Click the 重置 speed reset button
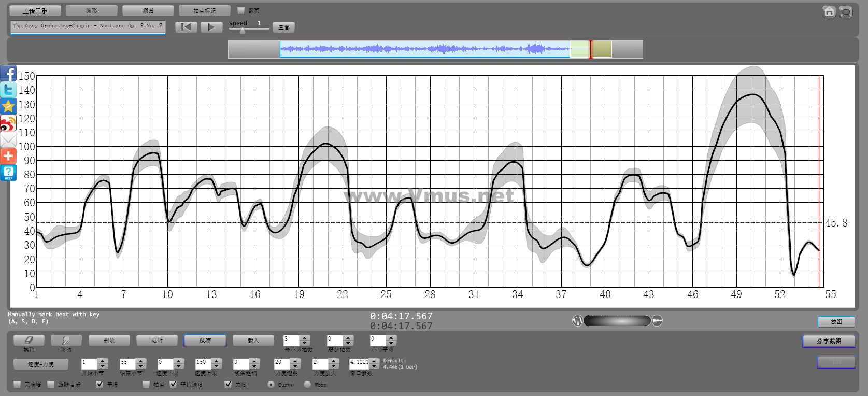Viewport: 868px width, 396px height. coord(284,27)
